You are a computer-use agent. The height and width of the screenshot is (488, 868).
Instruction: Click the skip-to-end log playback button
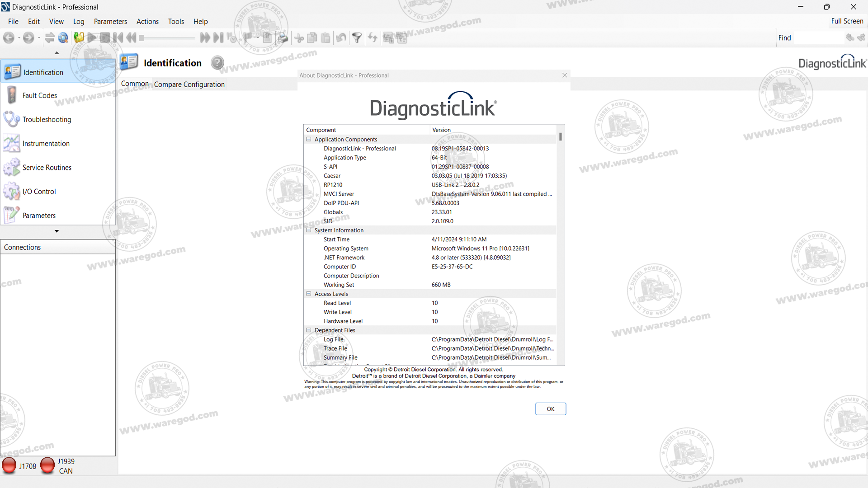(218, 38)
